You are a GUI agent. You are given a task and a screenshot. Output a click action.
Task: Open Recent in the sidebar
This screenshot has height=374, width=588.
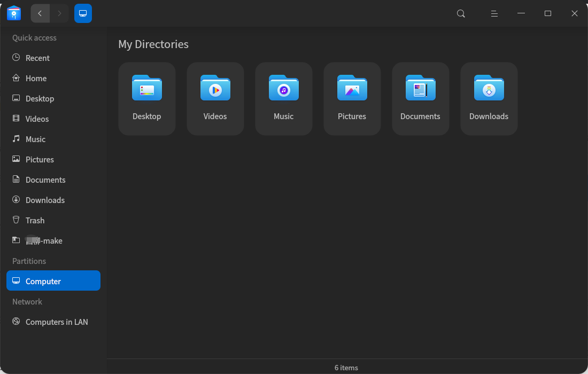53,58
